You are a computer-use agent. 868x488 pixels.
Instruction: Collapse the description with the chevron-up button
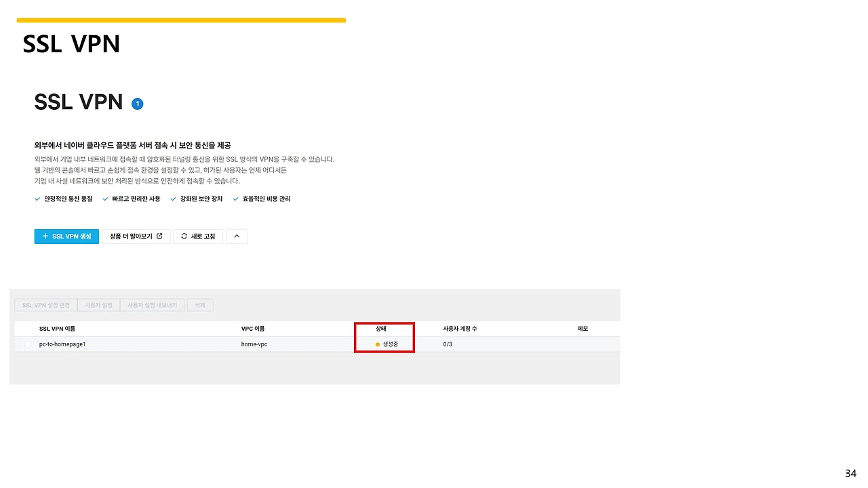click(x=237, y=237)
